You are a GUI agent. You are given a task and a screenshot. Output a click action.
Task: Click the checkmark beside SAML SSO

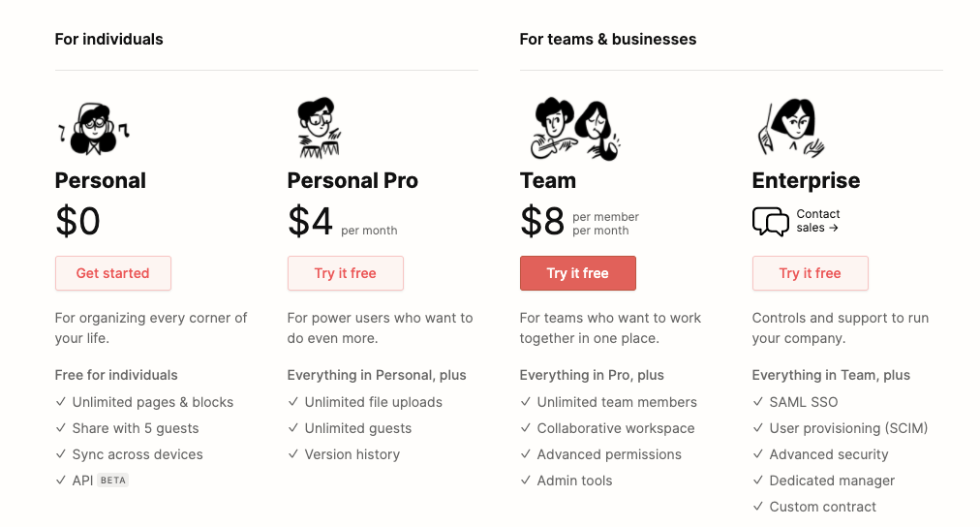click(758, 401)
